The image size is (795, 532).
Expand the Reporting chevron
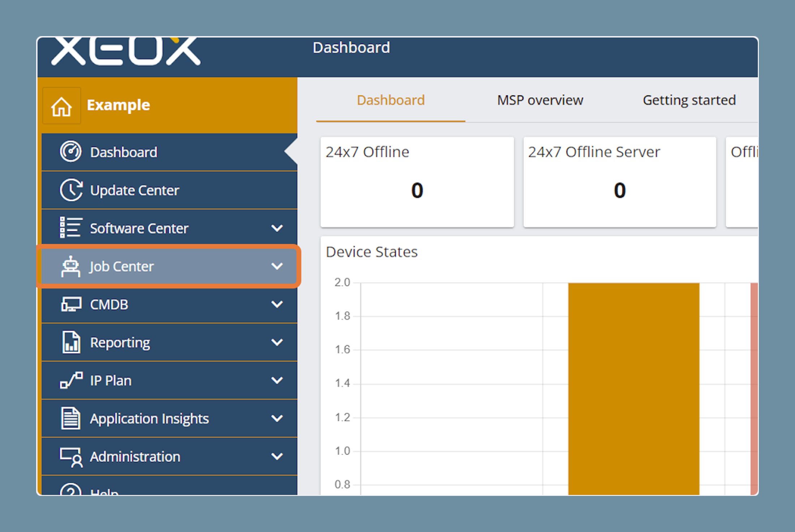(x=277, y=342)
